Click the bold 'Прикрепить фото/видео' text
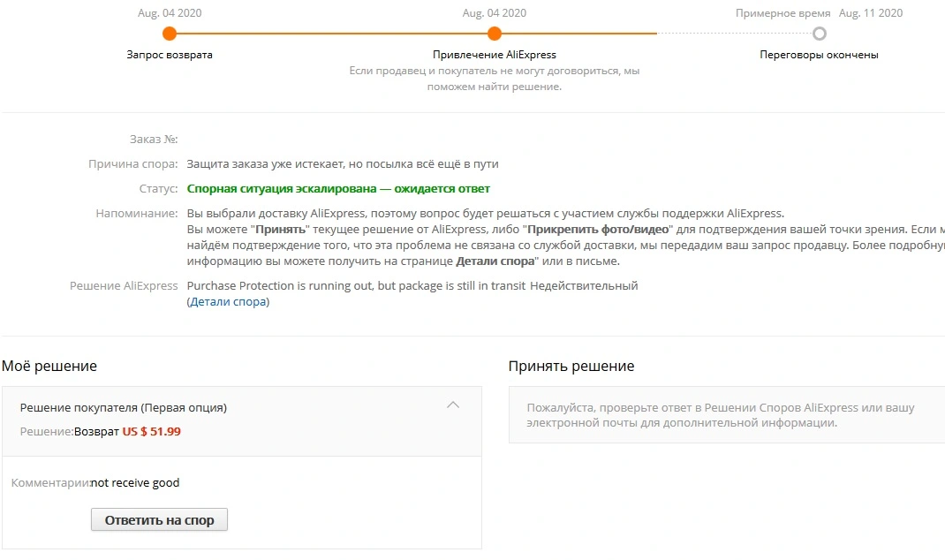This screenshot has width=945, height=560. (598, 229)
